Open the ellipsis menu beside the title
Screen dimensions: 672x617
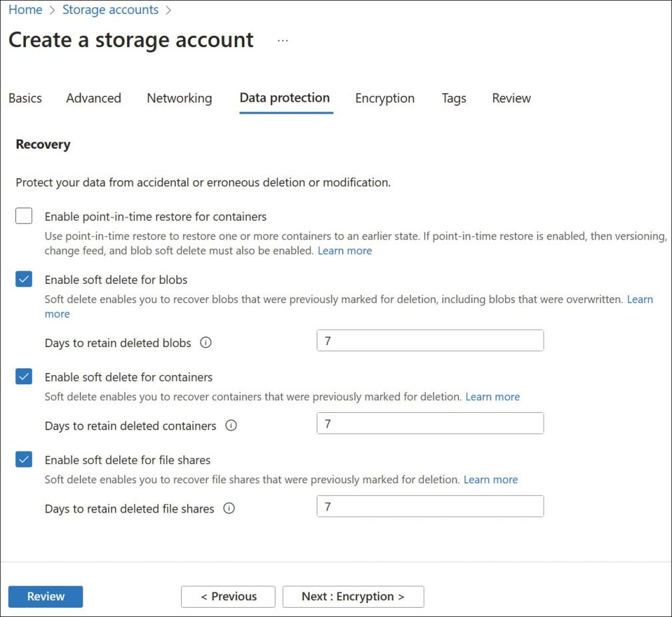coord(282,41)
